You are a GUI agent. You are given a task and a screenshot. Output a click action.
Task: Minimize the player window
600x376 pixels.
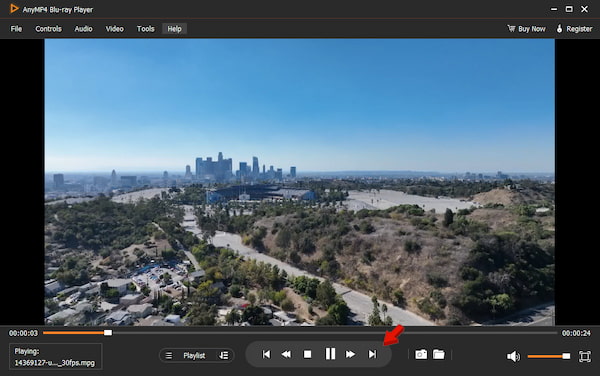coord(554,9)
